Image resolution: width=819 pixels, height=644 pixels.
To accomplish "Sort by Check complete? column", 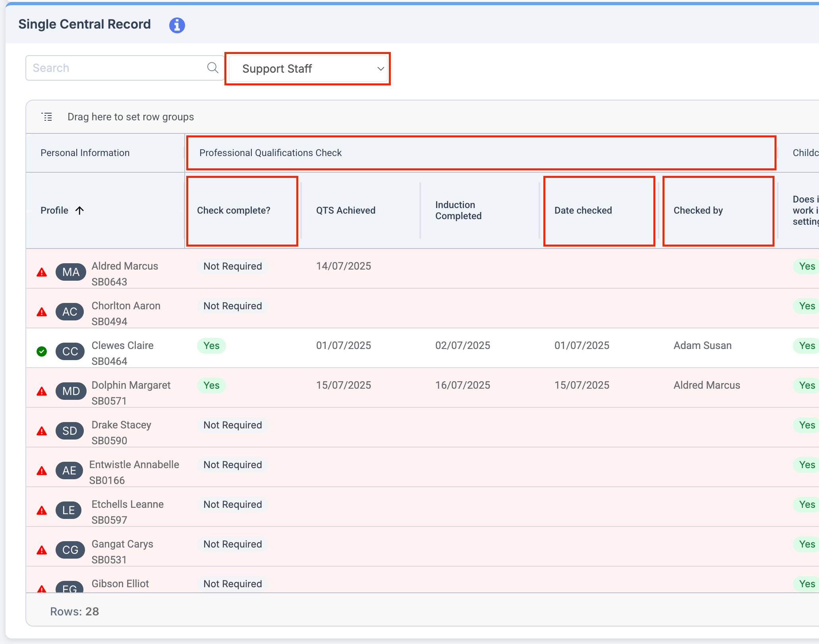I will pos(234,210).
